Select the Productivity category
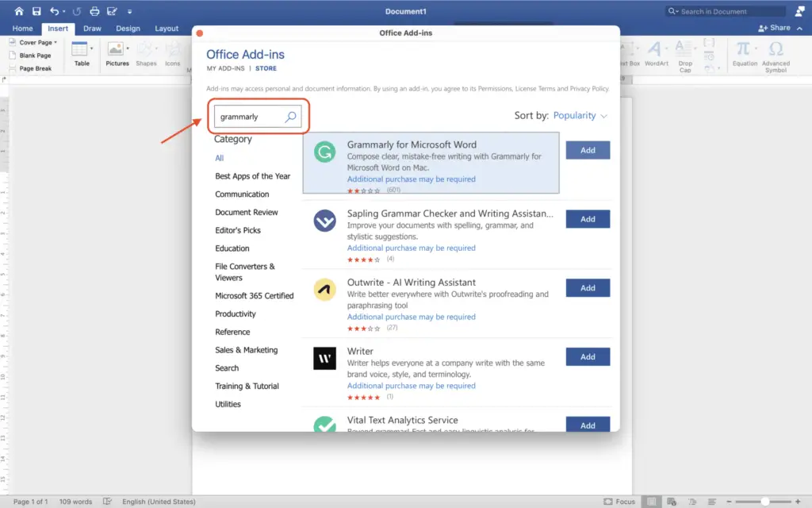The image size is (812, 508). click(236, 314)
